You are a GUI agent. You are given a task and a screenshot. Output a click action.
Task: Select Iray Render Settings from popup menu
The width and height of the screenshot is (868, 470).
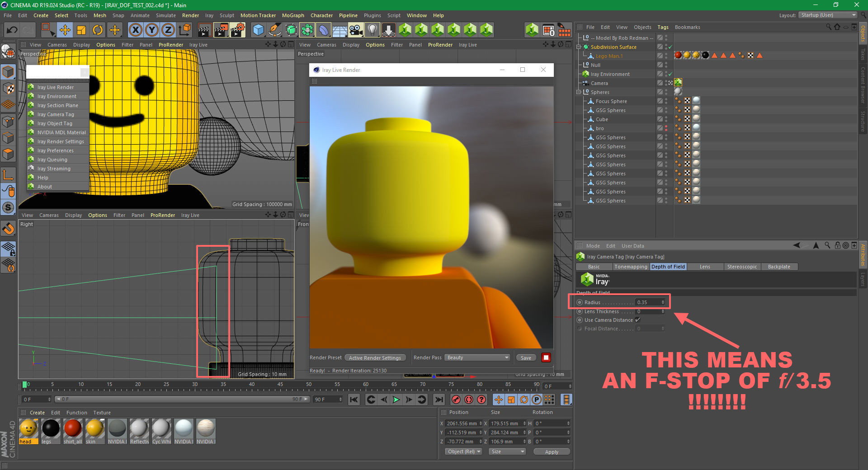coord(60,141)
